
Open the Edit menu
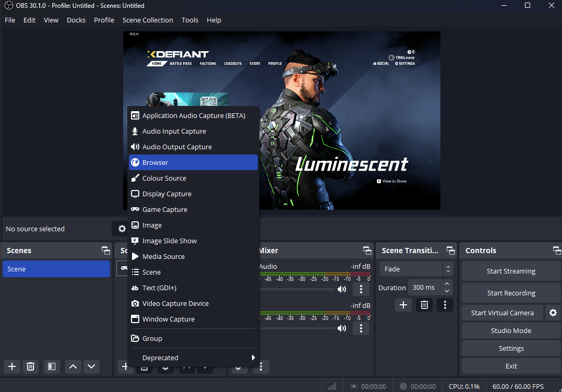tap(29, 20)
